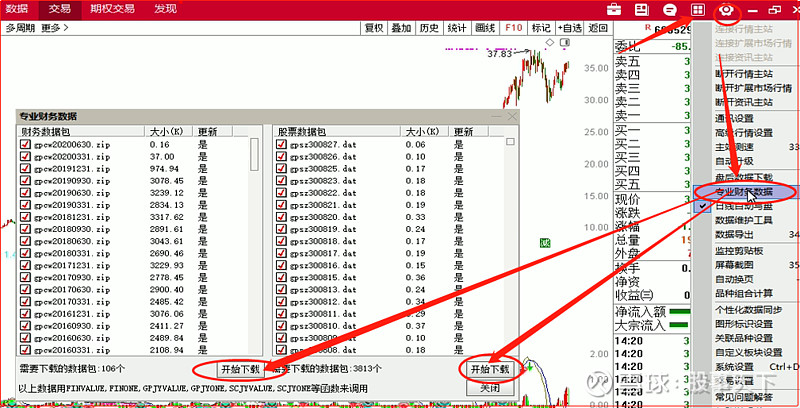This screenshot has height=408, width=800.
Task: Choose 自定义板块设置 menu item
Action: coord(748,352)
